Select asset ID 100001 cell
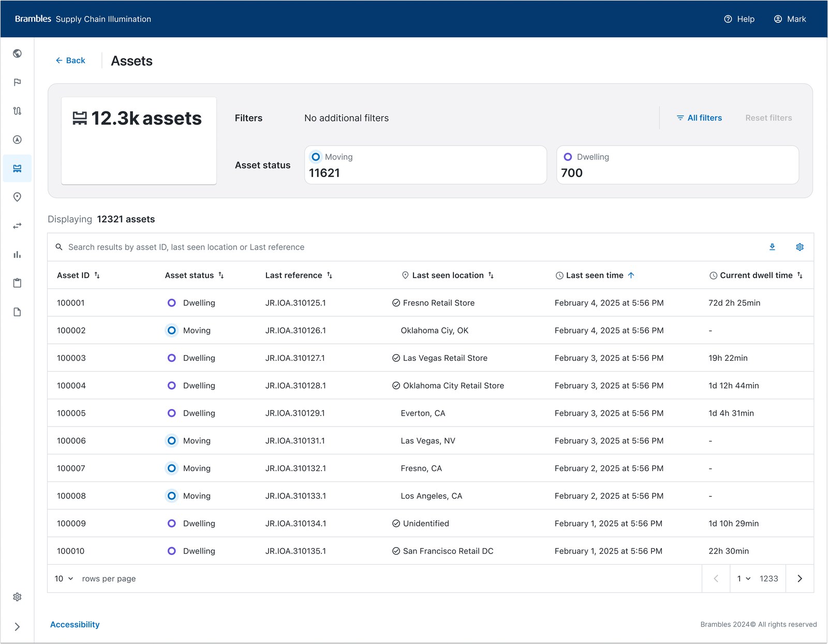The width and height of the screenshot is (828, 644). [70, 303]
